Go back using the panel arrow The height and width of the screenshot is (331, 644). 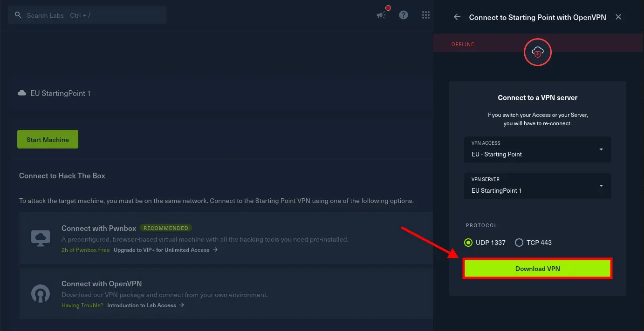(457, 17)
